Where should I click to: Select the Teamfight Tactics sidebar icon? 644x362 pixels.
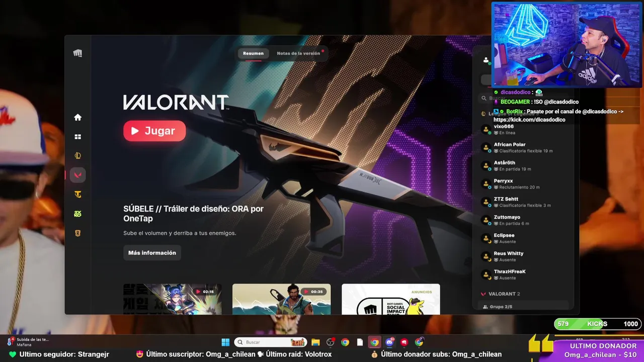pyautogui.click(x=77, y=195)
